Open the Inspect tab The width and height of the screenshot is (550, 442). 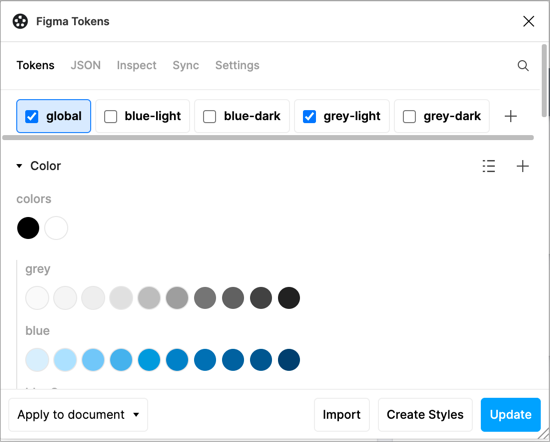click(x=136, y=65)
